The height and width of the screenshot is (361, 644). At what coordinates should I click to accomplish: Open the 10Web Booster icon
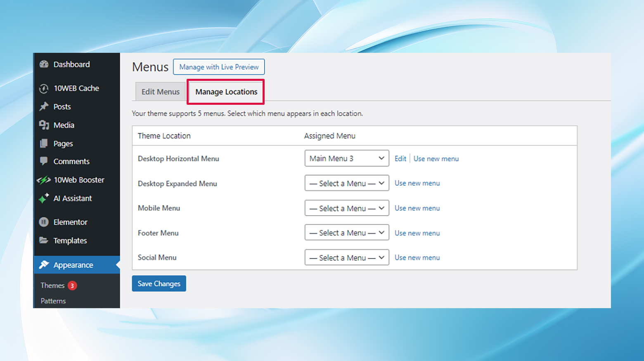tap(44, 180)
